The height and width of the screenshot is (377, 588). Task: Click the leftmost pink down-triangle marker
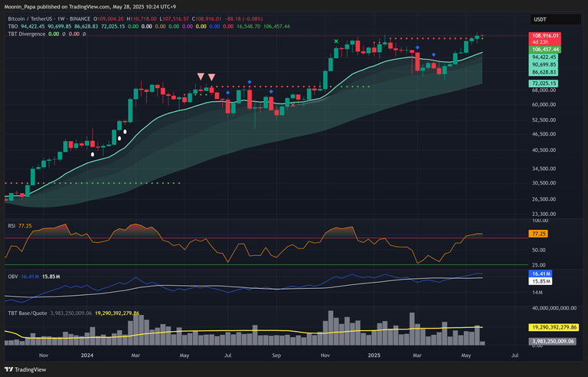tap(201, 76)
